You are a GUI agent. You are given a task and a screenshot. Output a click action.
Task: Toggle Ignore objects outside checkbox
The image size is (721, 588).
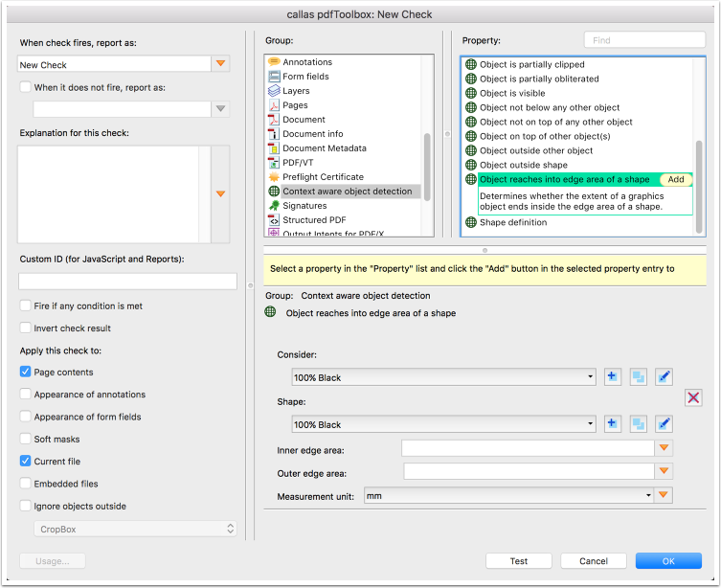coord(25,506)
